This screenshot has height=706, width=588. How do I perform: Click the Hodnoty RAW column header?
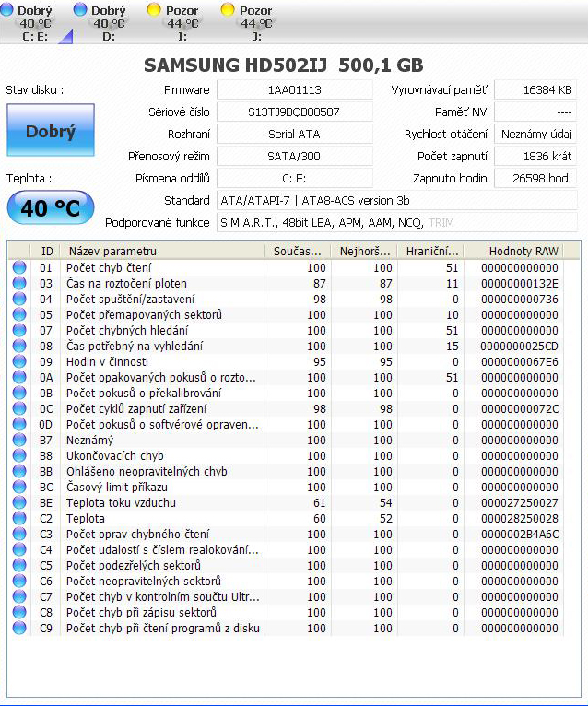click(514, 252)
